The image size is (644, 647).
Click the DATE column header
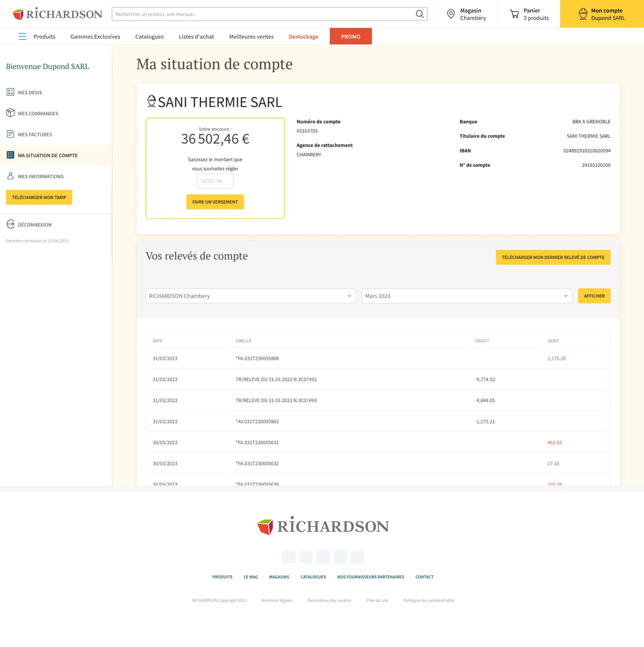pyautogui.click(x=158, y=341)
